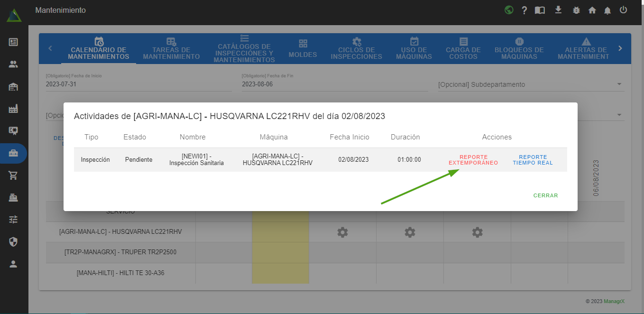Open the manual book icon
This screenshot has height=314, width=644.
[540, 10]
